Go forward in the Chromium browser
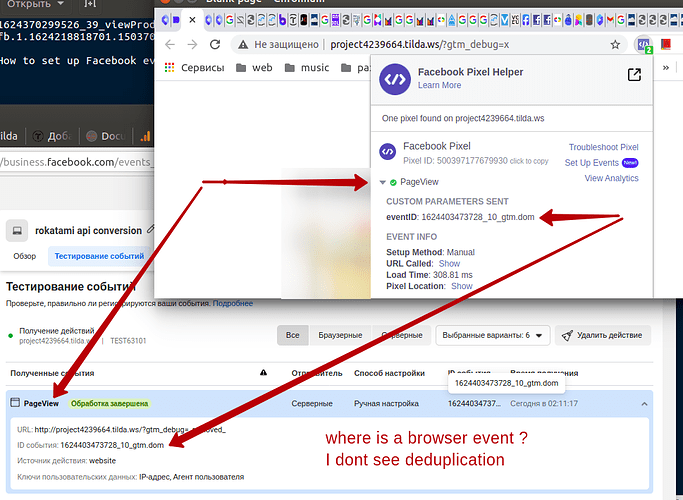 click(x=192, y=44)
